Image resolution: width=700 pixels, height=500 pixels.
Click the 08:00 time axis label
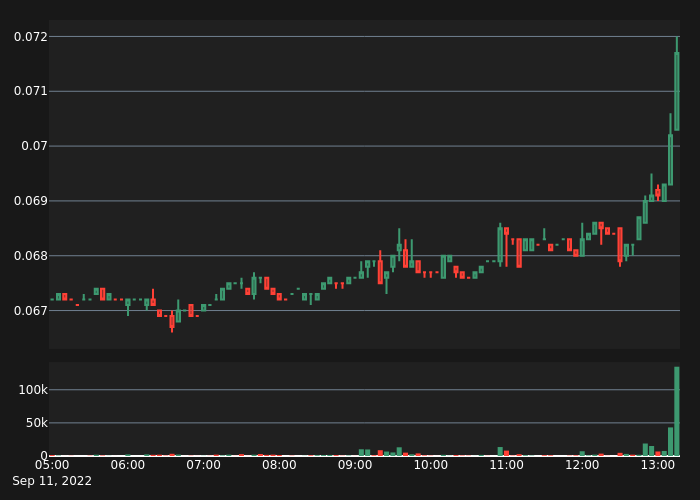279,465
